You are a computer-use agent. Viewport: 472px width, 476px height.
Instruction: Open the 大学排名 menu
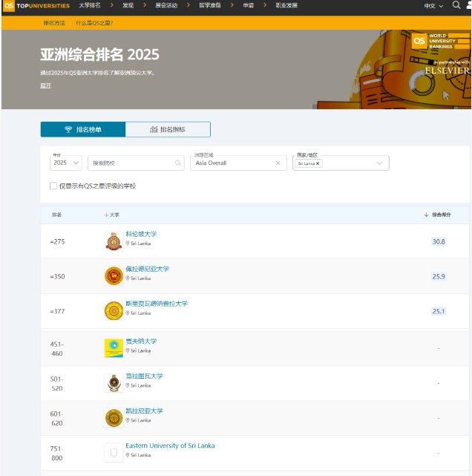[x=90, y=5]
